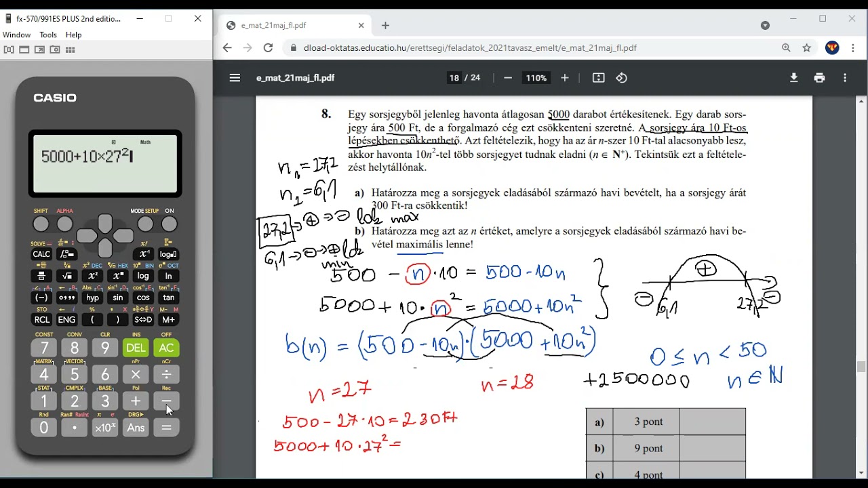Tap the ON key on the calculator

pos(169,224)
